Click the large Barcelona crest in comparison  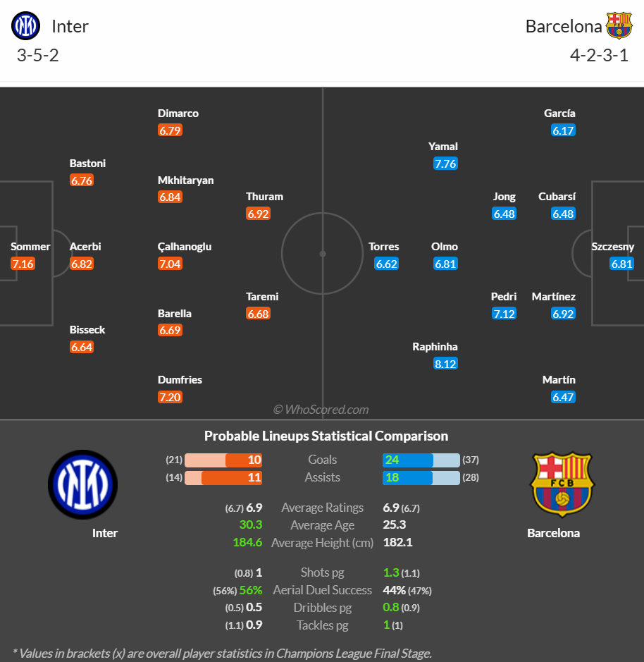(562, 484)
